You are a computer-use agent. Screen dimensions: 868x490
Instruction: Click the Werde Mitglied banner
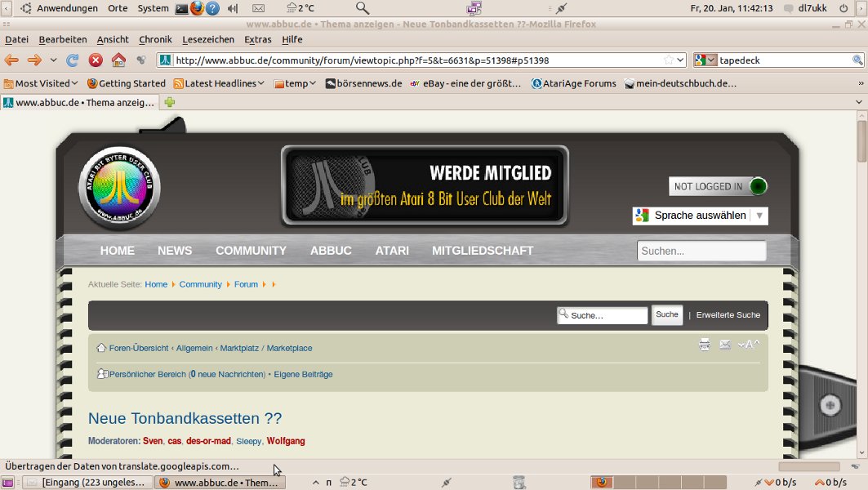(425, 186)
